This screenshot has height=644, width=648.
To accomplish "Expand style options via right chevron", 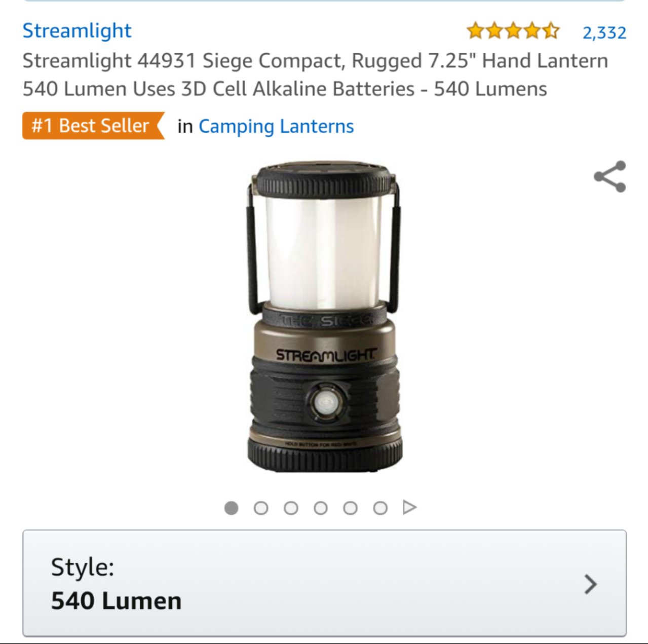I will 590,584.
